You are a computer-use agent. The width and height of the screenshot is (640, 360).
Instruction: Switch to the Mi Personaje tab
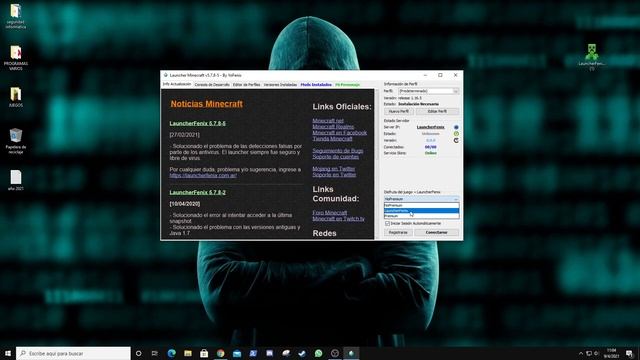pos(347,84)
